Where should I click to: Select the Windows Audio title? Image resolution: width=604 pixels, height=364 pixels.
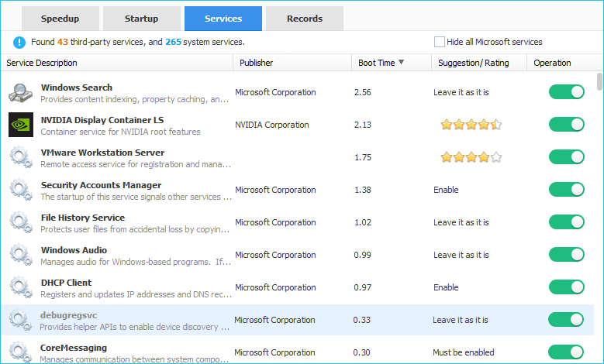click(x=74, y=250)
